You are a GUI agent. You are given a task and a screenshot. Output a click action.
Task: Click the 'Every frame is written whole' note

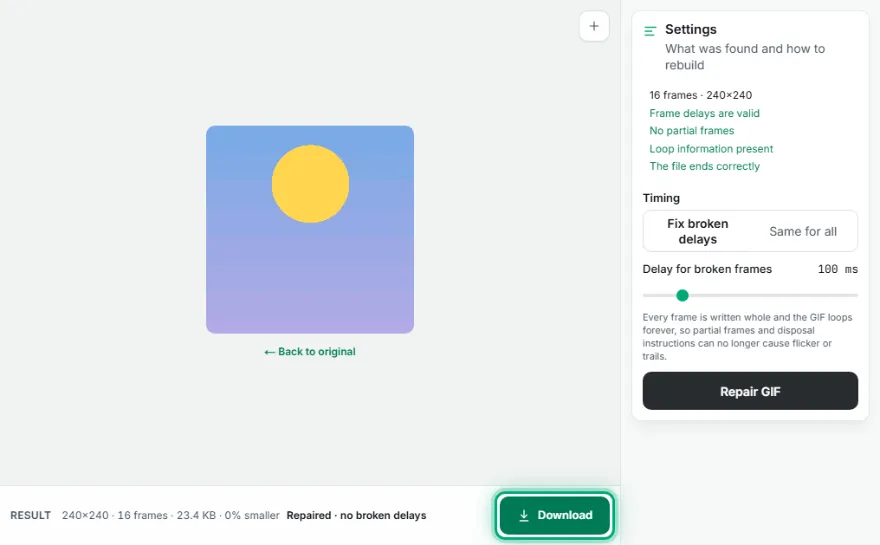click(748, 337)
